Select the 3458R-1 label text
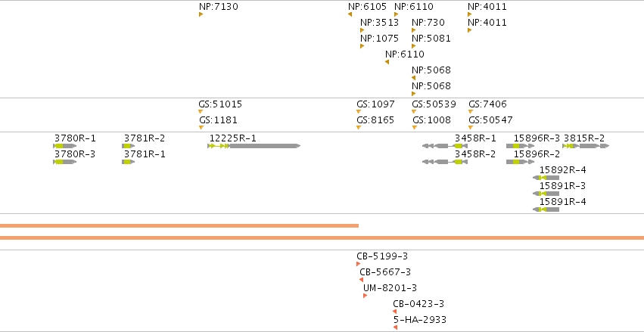 (475, 138)
